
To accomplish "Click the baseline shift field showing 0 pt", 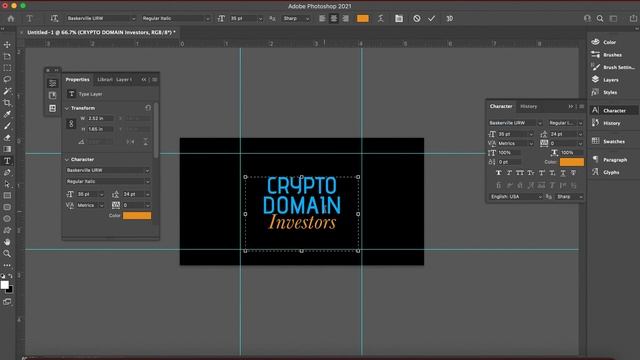I will (x=509, y=162).
